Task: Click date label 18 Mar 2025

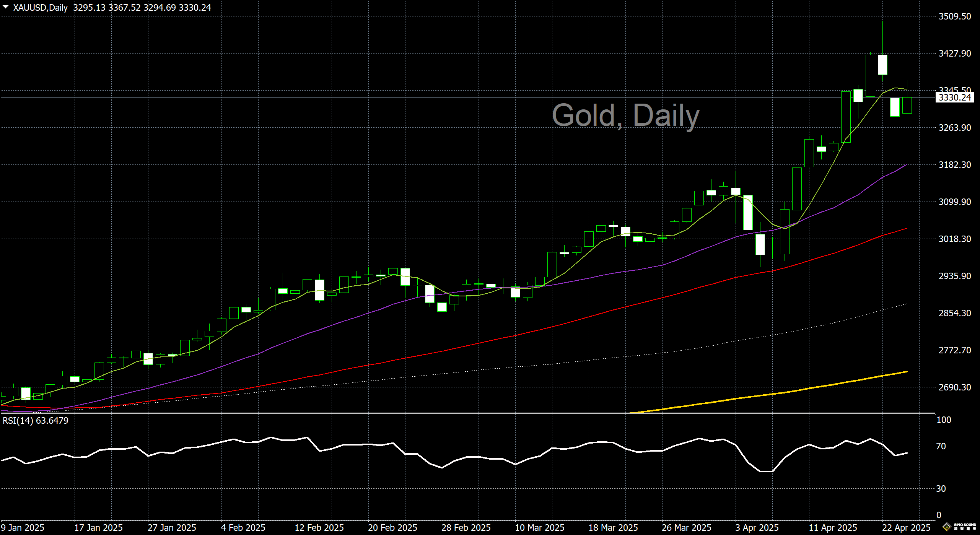Action: coord(613,528)
